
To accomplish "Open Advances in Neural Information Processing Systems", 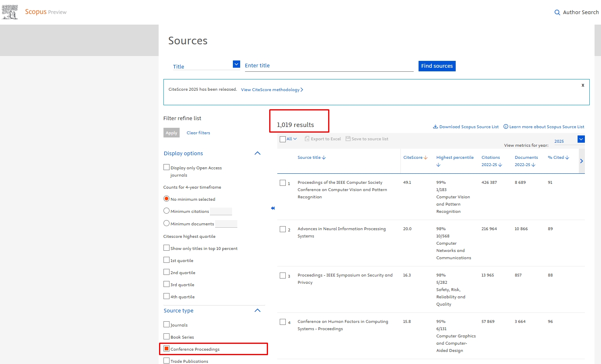I will (x=341, y=232).
